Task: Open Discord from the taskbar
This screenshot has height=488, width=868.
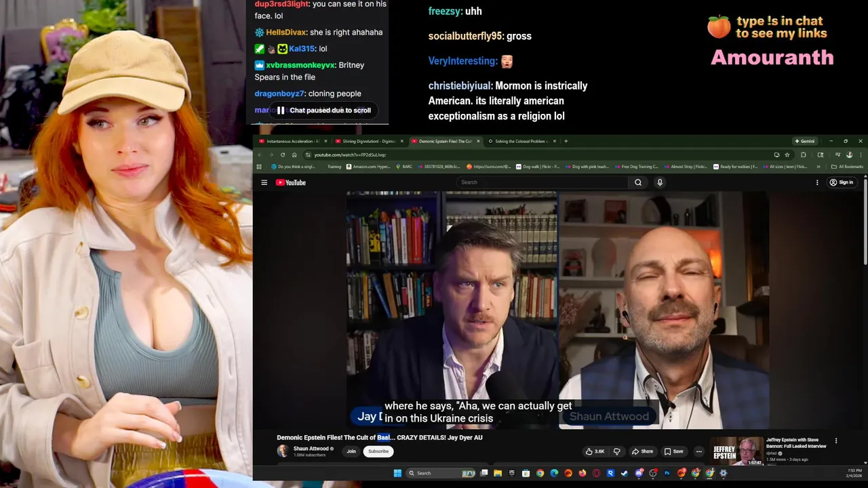Action: click(x=638, y=473)
